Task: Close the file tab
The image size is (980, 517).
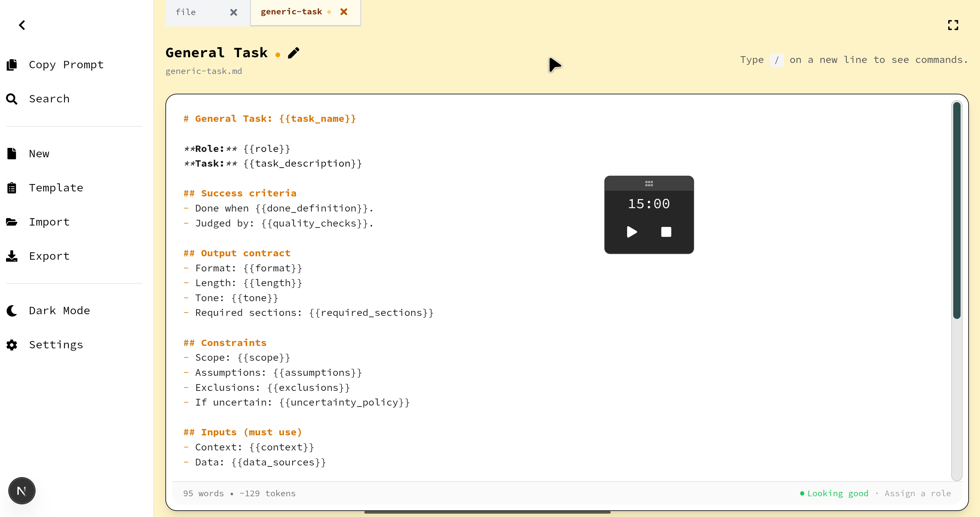Action: (x=233, y=12)
